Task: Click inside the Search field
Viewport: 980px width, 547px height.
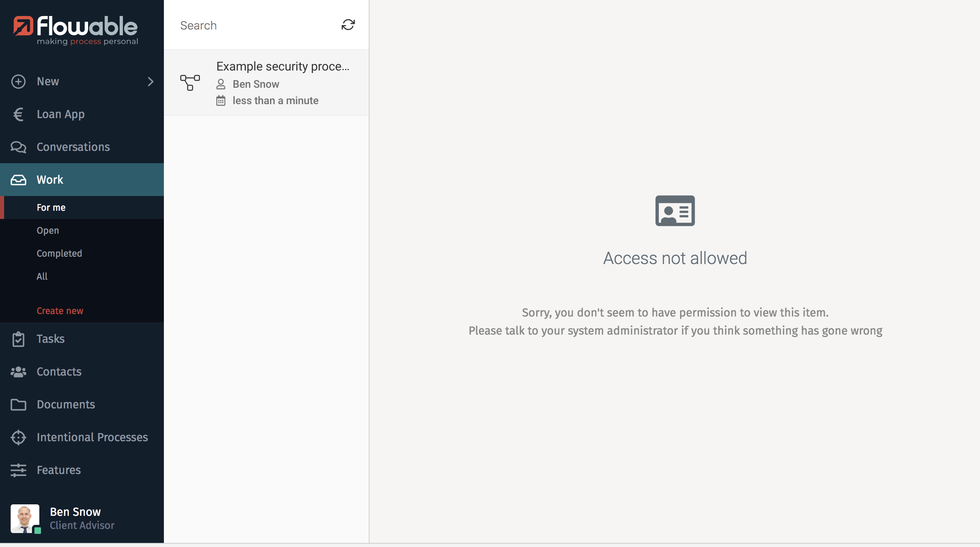Action: point(246,25)
